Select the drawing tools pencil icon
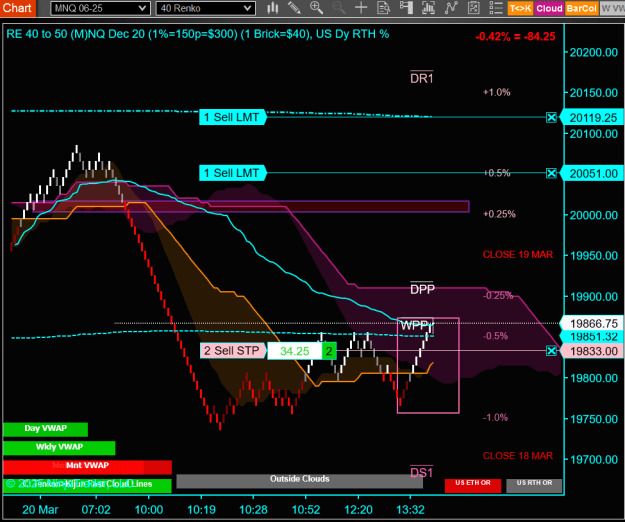Viewport: 625px width, 522px height. 294,8
